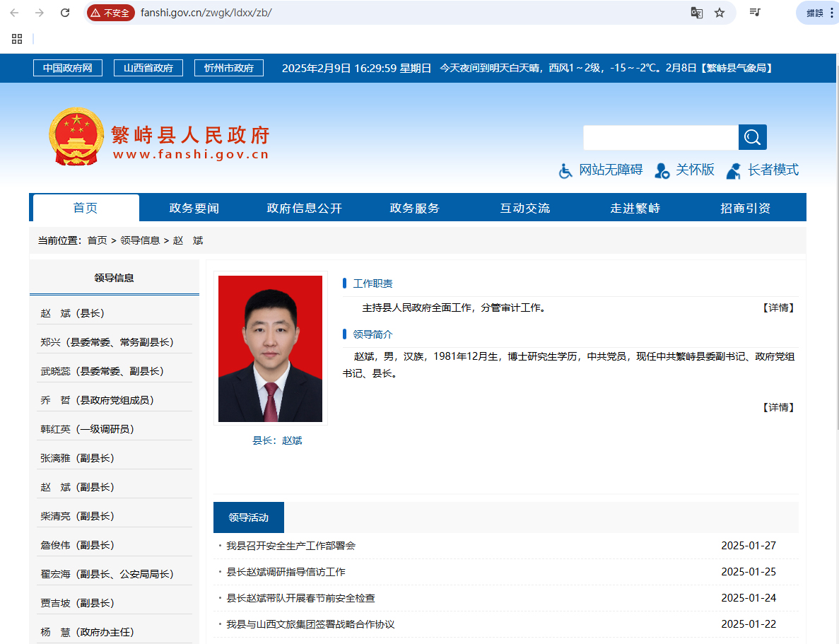Open the 山西省政府 link
Viewport: 839px width, 644px height.
[148, 68]
